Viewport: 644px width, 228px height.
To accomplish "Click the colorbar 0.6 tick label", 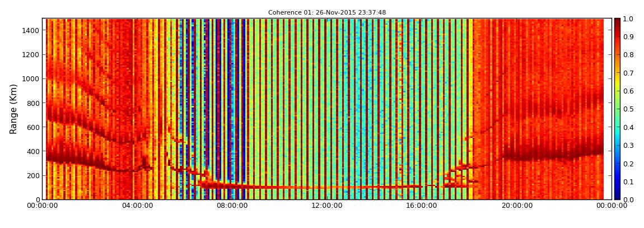I will tap(628, 91).
